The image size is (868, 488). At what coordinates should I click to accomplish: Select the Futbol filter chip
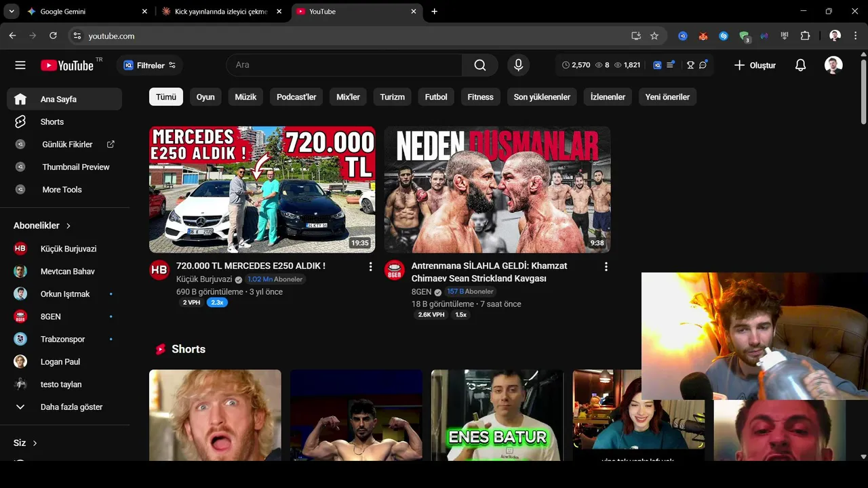point(436,97)
